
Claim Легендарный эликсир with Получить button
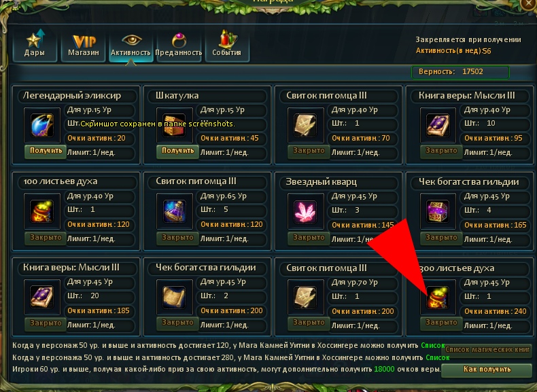tap(46, 151)
